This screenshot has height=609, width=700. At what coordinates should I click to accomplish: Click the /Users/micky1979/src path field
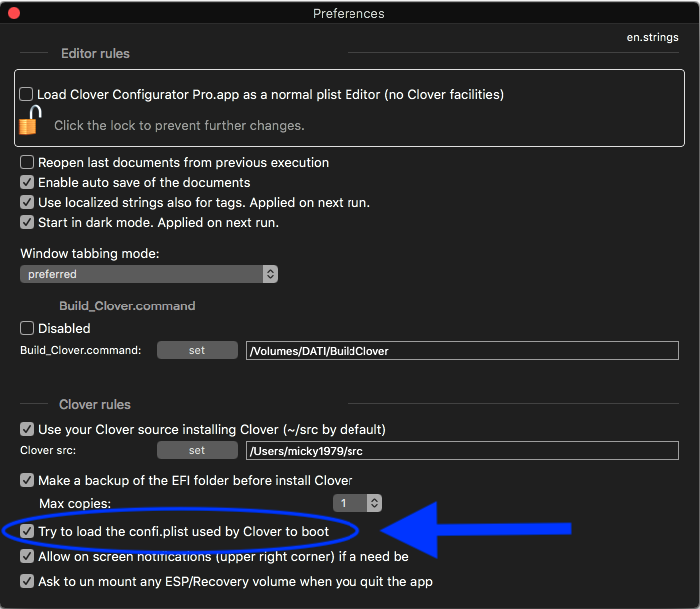462,451
